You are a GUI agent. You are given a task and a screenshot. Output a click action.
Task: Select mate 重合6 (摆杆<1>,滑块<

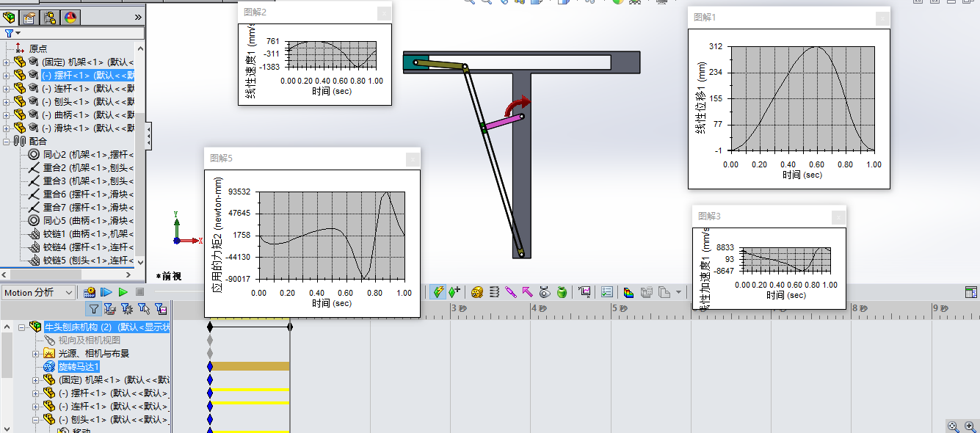point(88,194)
